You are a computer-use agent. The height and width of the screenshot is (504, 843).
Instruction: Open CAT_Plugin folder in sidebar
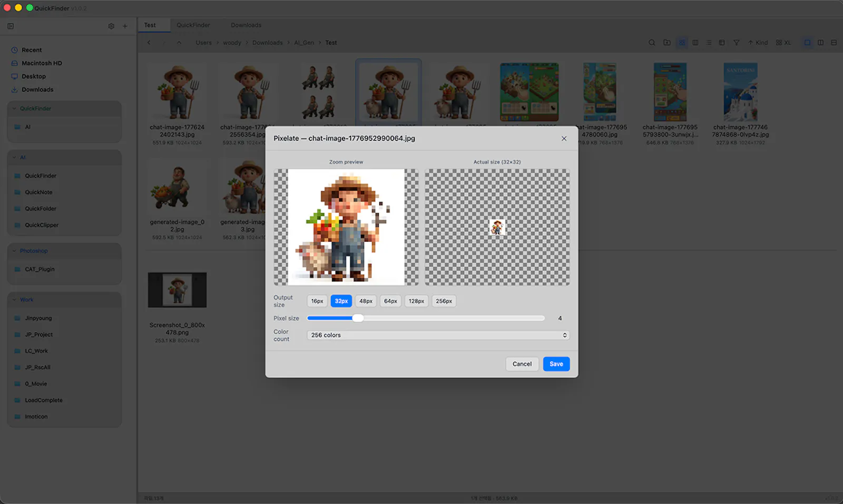pos(40,269)
